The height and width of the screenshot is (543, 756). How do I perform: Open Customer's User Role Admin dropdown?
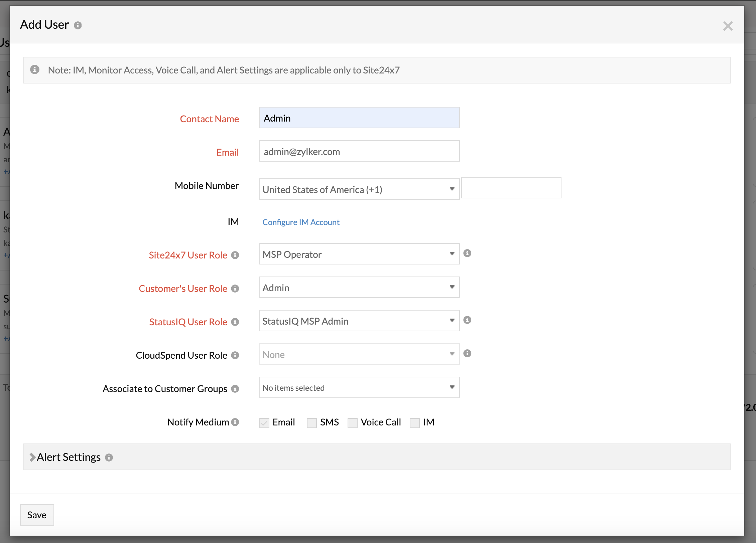coord(359,287)
